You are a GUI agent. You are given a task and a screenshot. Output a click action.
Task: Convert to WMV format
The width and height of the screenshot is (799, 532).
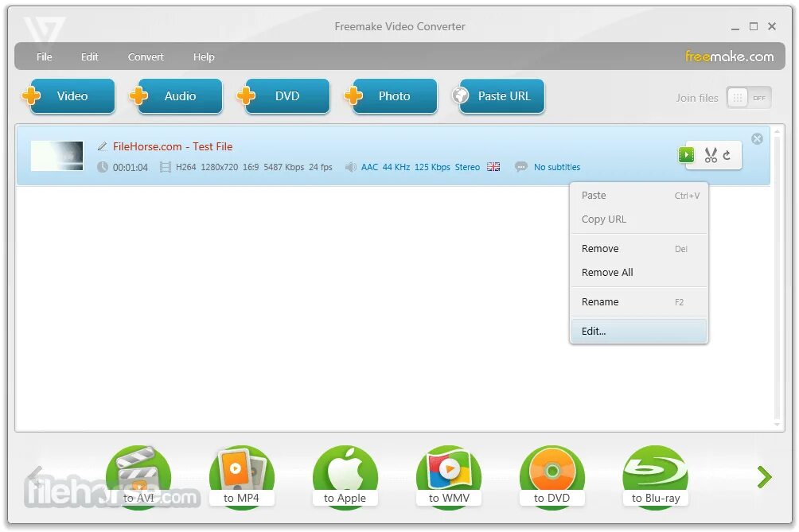[449, 476]
